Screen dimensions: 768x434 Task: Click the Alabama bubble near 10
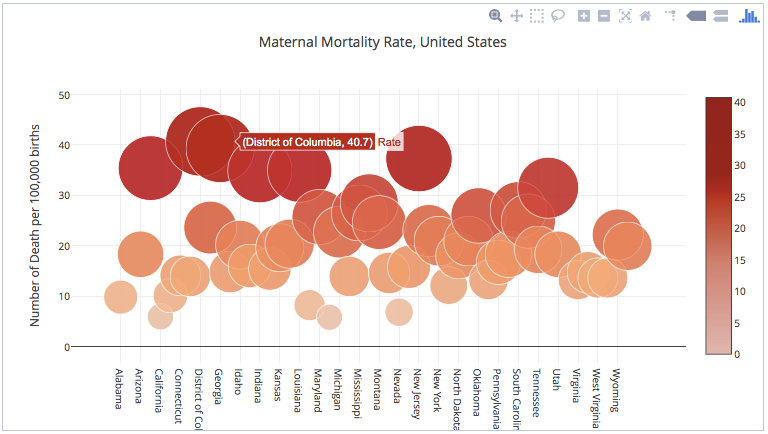pyautogui.click(x=120, y=297)
